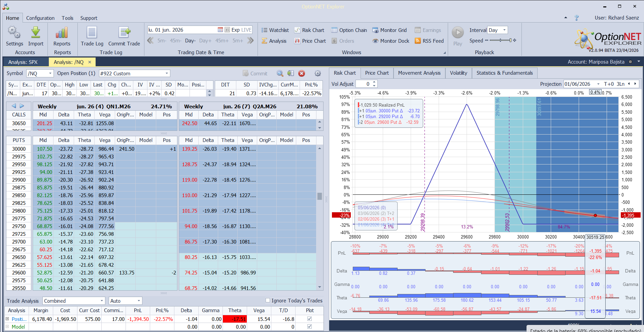Open the Projection date dropdown
This screenshot has width=644, height=332.
tap(598, 84)
